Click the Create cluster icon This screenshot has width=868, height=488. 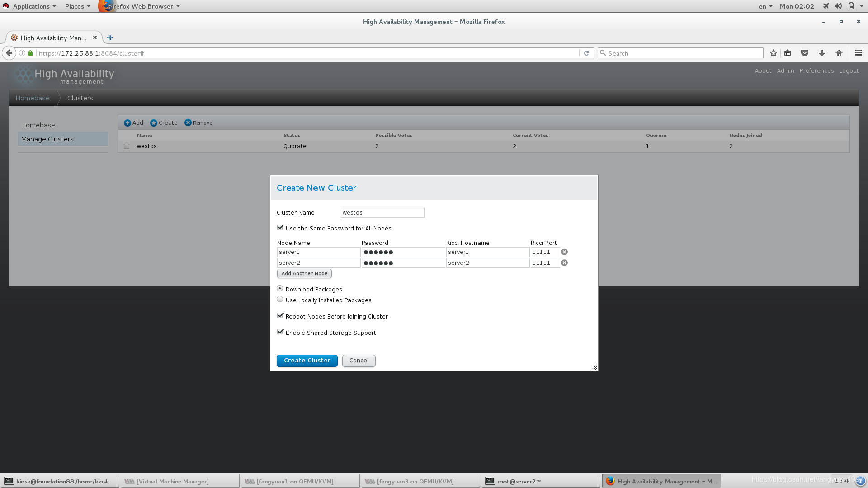154,123
